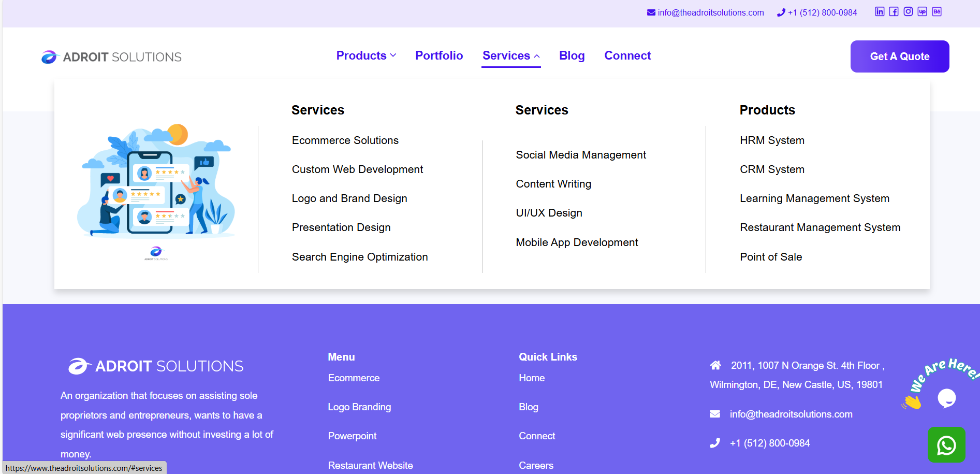Collapse the Services dropdown in the navbar
980x474 pixels.
tap(511, 55)
